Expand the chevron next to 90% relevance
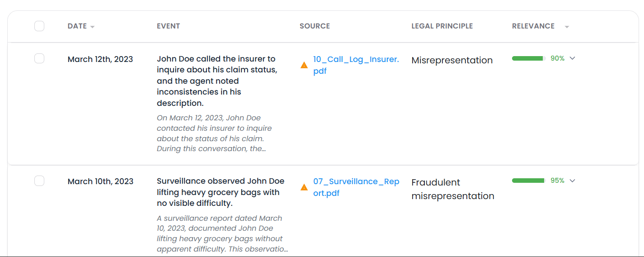The width and height of the screenshot is (644, 257). [572, 58]
